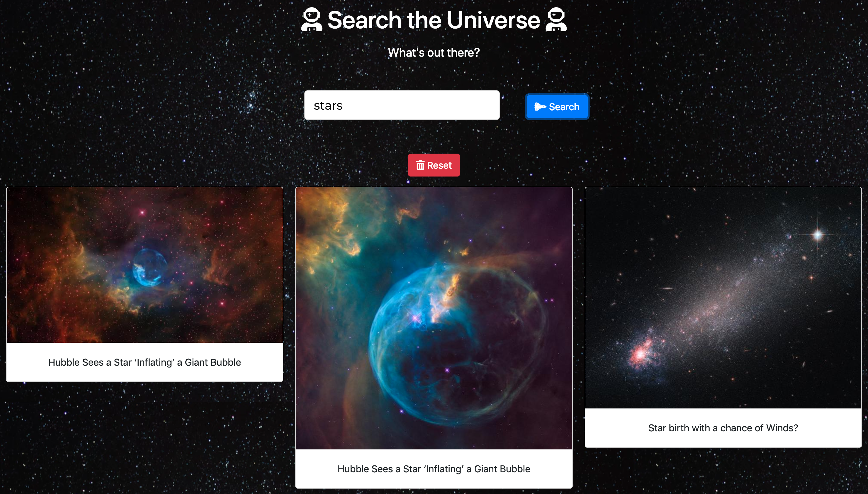
Task: Click the astronaut icon right of title
Action: tap(556, 19)
